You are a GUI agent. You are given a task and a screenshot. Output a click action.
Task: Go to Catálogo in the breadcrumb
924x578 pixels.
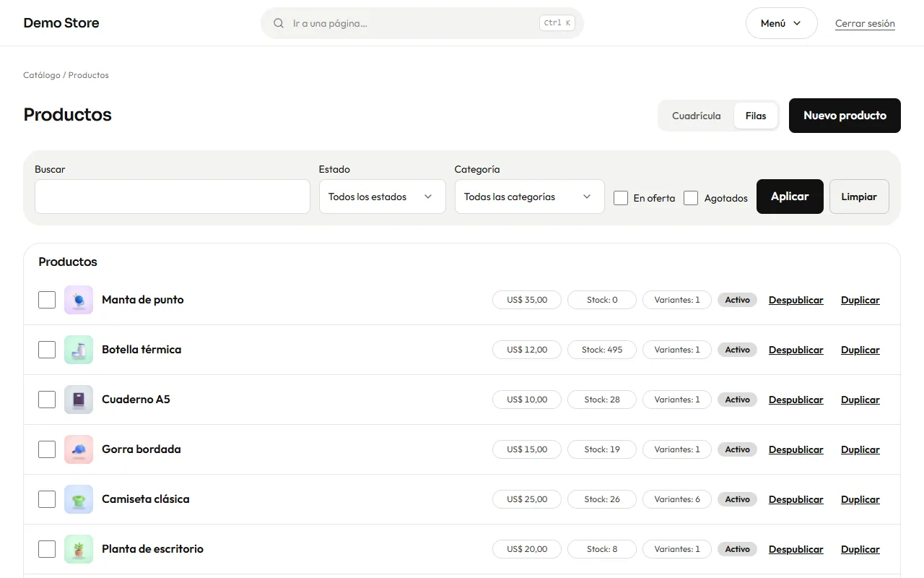tap(42, 75)
